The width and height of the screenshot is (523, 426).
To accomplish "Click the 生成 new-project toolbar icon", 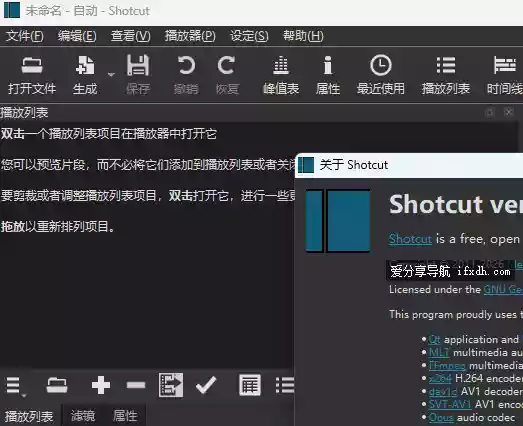I will coord(85,75).
